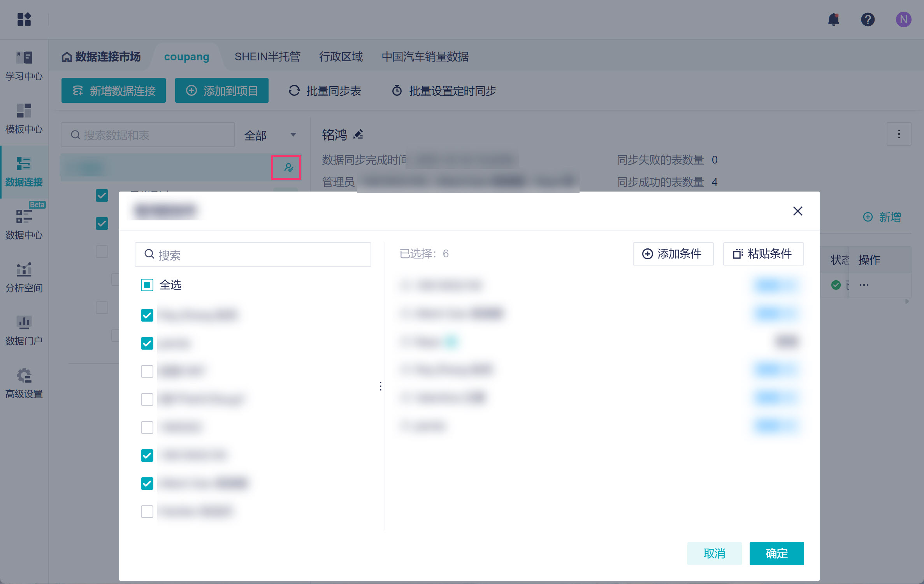Uncheck the first checked item under 全选
924x584 pixels.
pyautogui.click(x=147, y=315)
